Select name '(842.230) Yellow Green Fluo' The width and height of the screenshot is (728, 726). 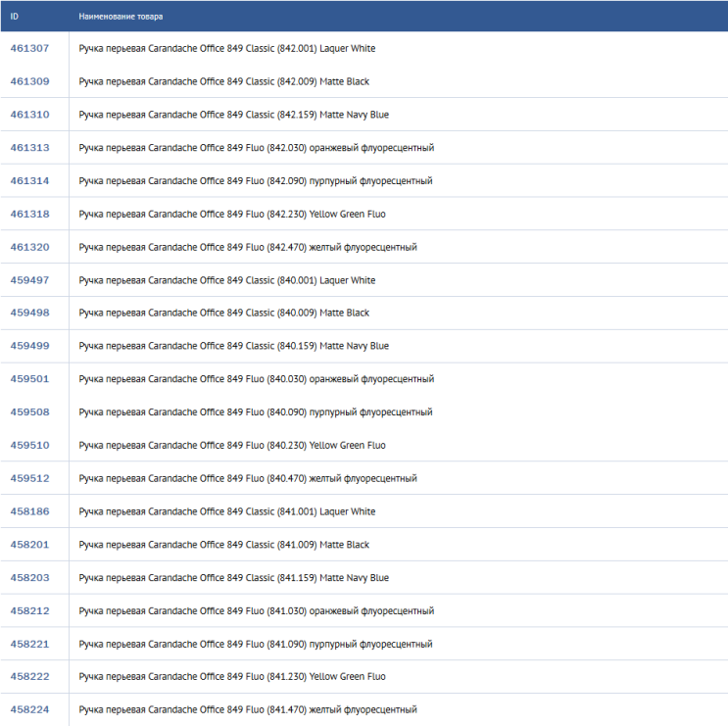coord(326,214)
